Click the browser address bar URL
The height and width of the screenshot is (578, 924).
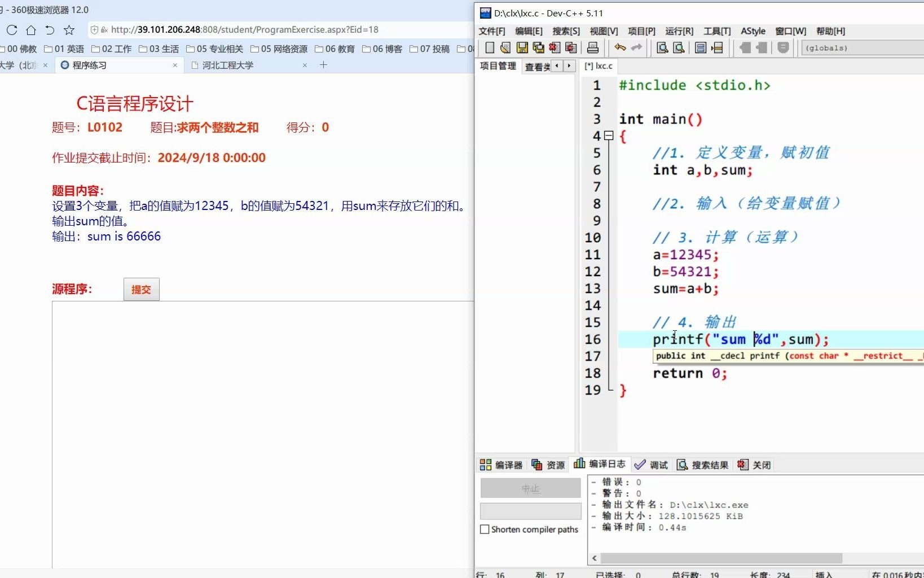(244, 29)
